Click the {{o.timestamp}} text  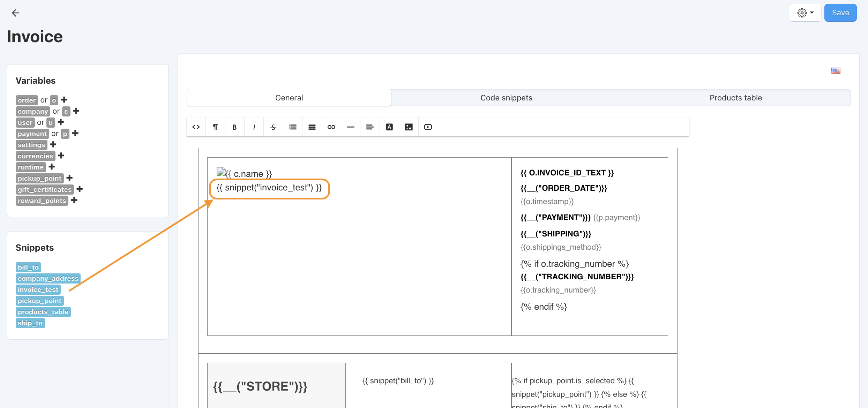[x=547, y=202]
